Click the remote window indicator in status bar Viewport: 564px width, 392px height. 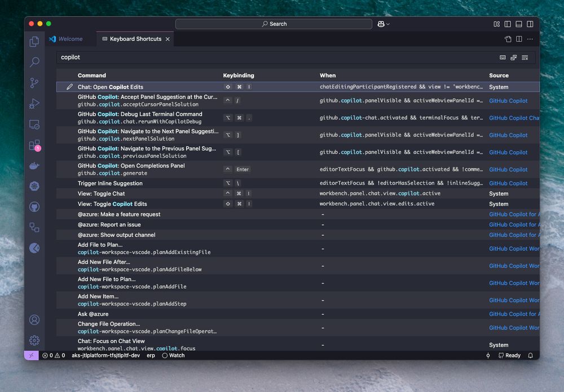click(x=31, y=355)
